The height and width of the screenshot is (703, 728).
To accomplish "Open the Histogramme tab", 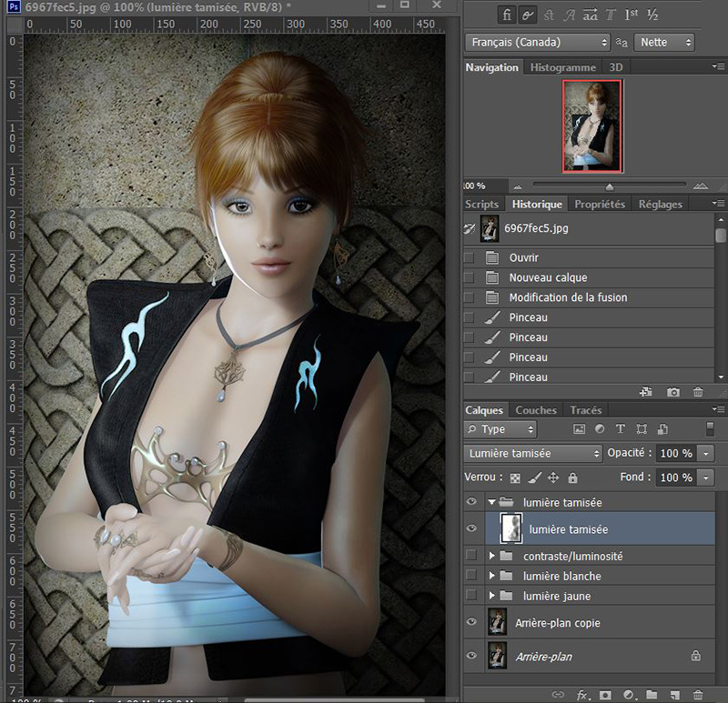I will [563, 67].
